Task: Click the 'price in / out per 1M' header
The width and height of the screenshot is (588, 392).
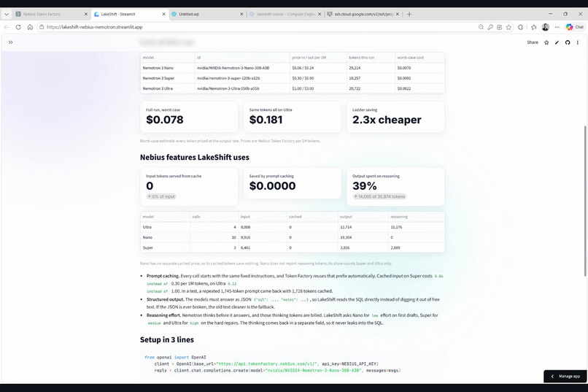Action: pos(318,58)
